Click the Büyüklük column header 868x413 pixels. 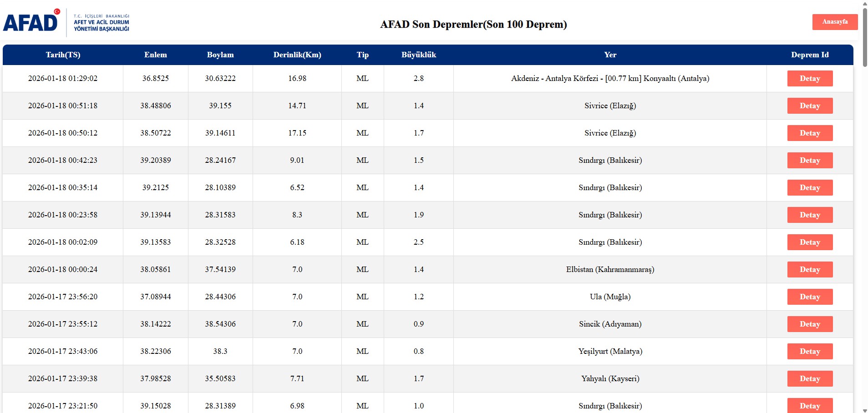tap(418, 55)
